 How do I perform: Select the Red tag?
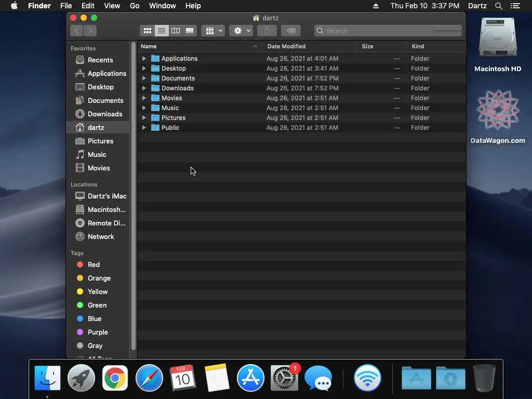(98, 264)
